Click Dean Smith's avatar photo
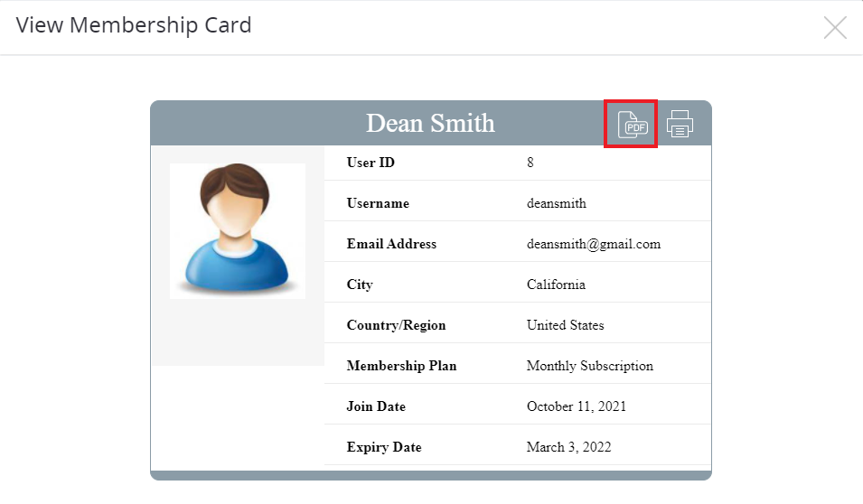Image resolution: width=863 pixels, height=504 pixels. tap(238, 231)
